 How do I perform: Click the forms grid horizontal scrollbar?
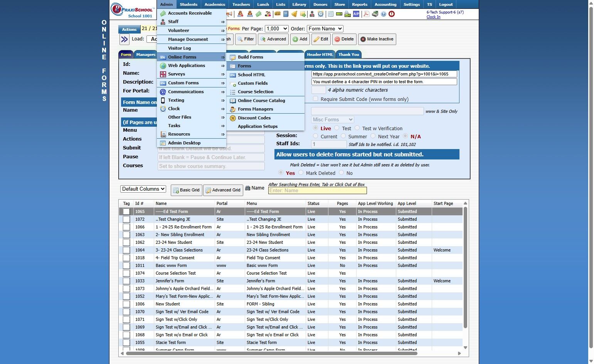coord(271,353)
